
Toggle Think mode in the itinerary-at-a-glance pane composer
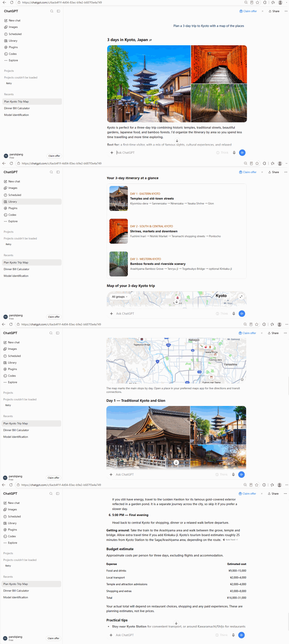(x=222, y=313)
